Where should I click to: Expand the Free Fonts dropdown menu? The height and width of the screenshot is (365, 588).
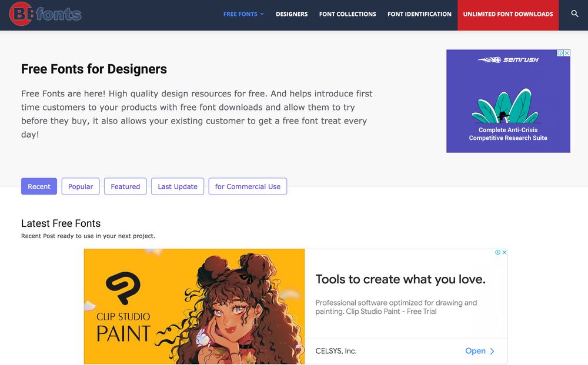[x=243, y=14]
